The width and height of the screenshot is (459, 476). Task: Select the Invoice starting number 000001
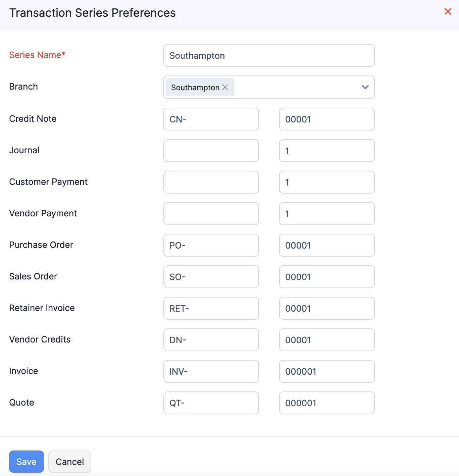tap(326, 371)
